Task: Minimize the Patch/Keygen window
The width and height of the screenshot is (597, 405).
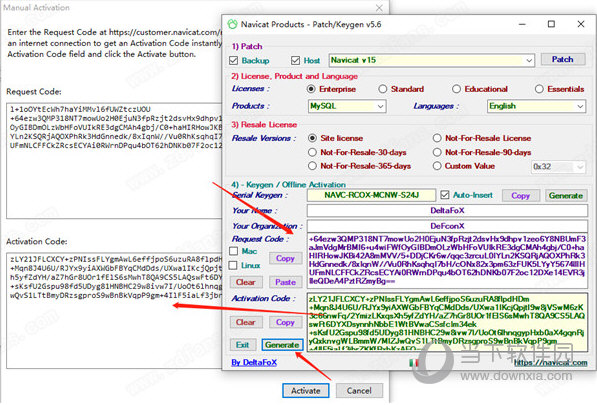Action: [x=522, y=24]
